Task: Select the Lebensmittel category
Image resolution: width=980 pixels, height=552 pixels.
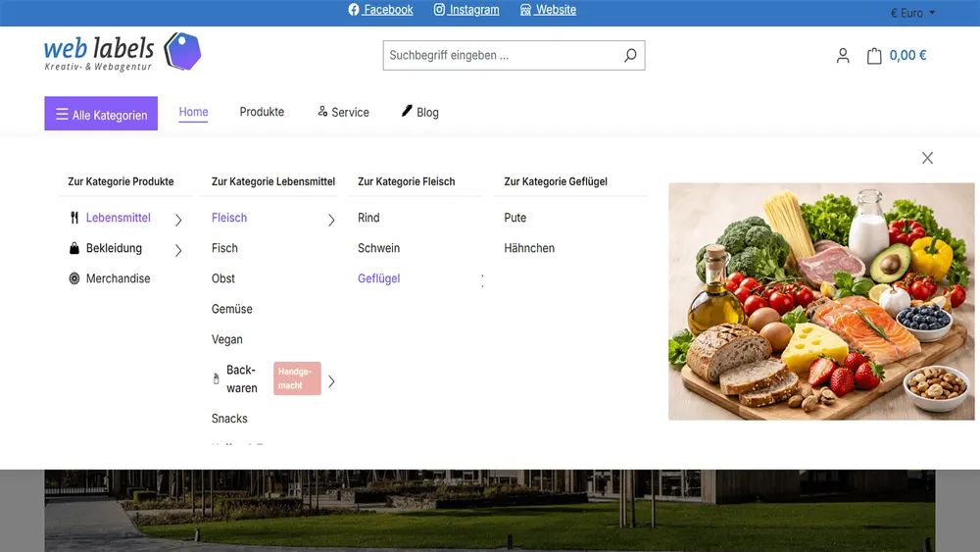Action: coord(119,218)
